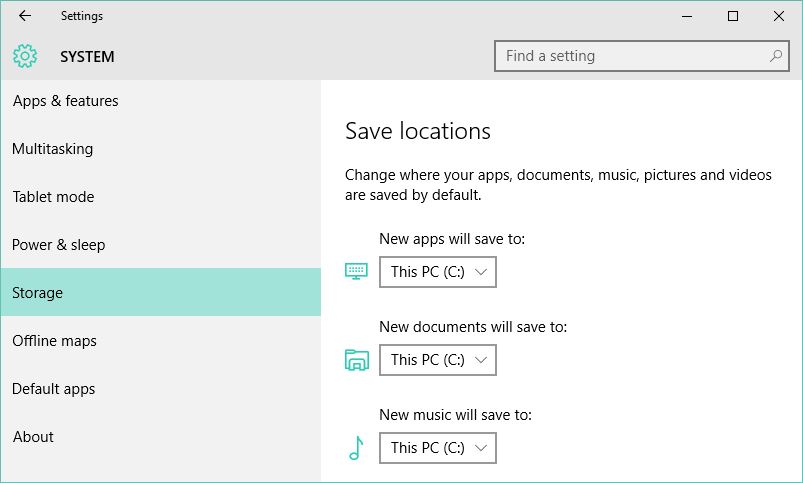The height and width of the screenshot is (483, 803).
Task: Open the new music save location dropdown
Action: click(x=438, y=448)
